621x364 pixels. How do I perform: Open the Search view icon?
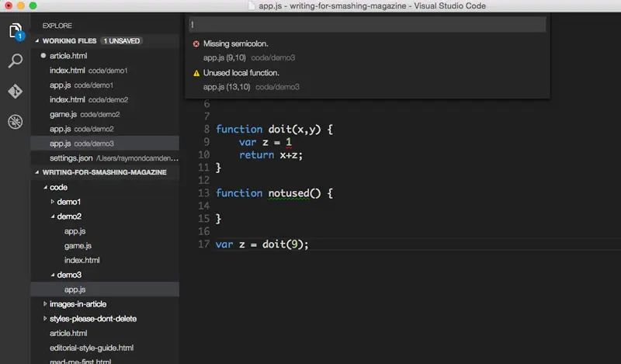point(16,61)
